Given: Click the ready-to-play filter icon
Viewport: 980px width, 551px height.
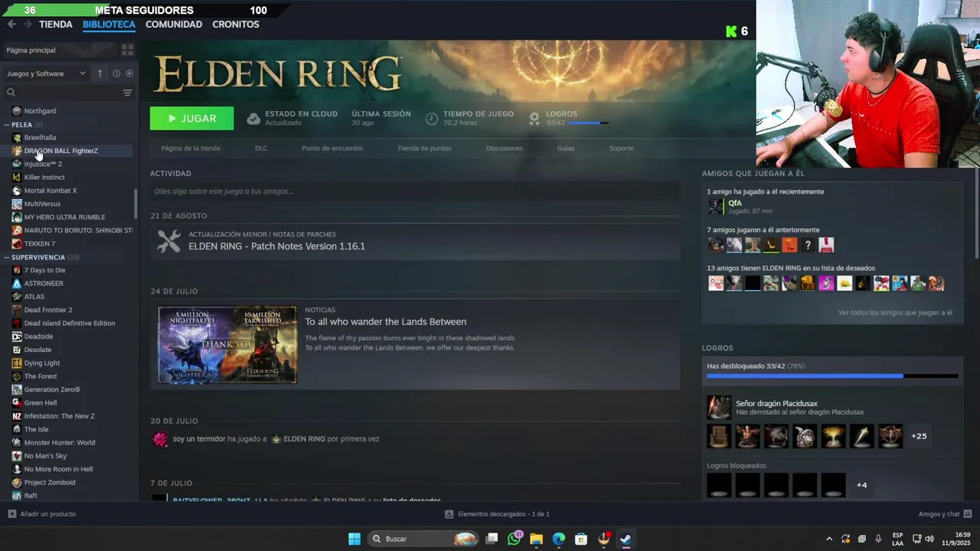Looking at the screenshot, I should tap(129, 73).
